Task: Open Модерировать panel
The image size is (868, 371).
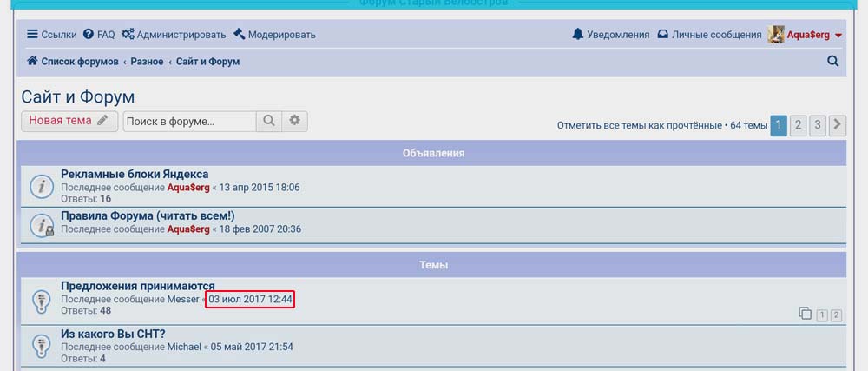Action: click(x=274, y=35)
